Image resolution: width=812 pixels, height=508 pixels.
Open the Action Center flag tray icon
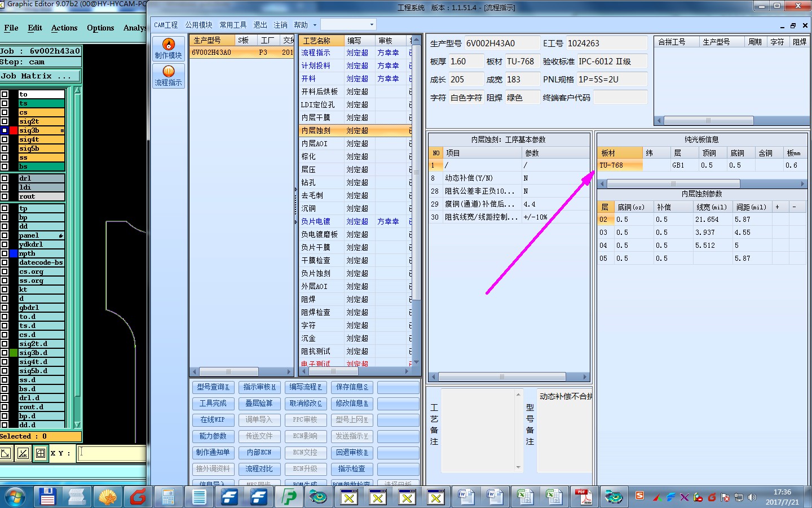coord(725,497)
